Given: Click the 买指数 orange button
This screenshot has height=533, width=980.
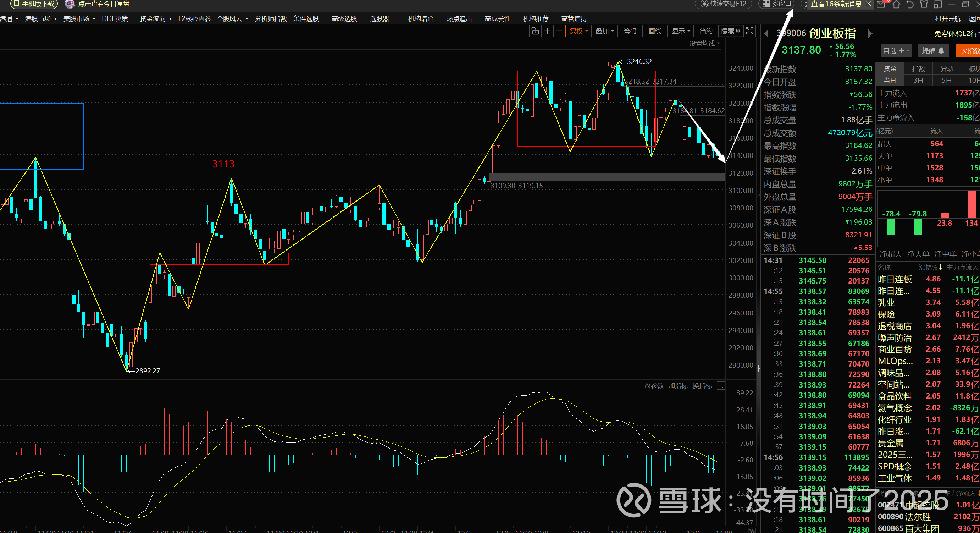Looking at the screenshot, I should (970, 51).
